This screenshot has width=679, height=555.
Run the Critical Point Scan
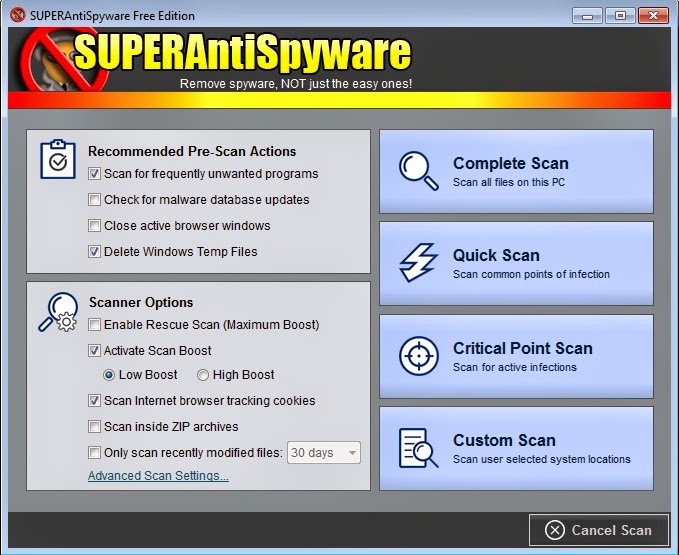516,356
